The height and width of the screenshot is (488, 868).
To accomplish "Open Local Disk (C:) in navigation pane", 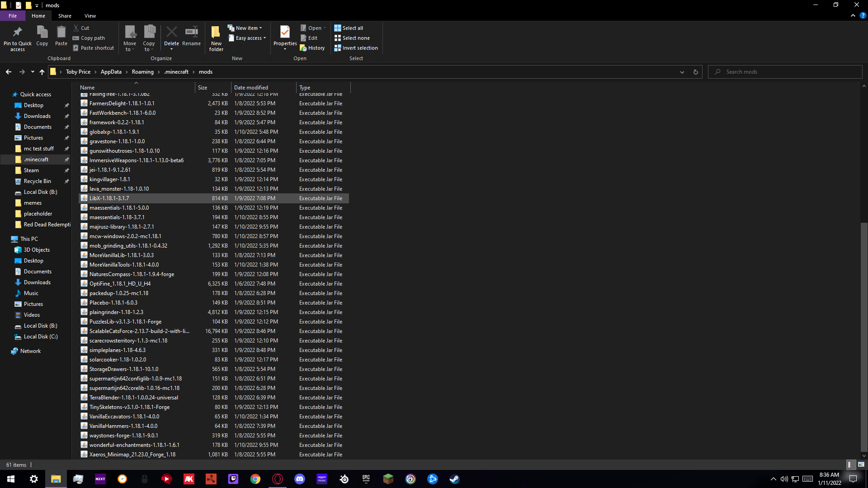I will [x=40, y=337].
